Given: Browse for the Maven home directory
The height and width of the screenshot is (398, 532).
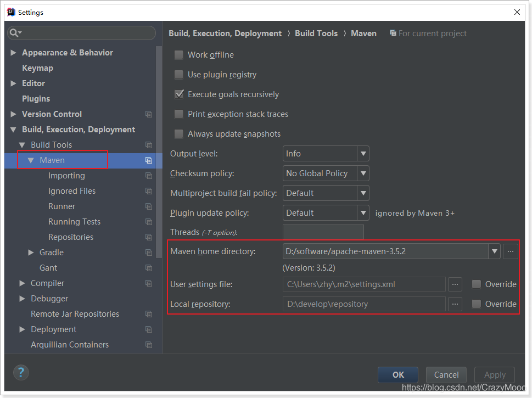Looking at the screenshot, I should pyautogui.click(x=510, y=251).
